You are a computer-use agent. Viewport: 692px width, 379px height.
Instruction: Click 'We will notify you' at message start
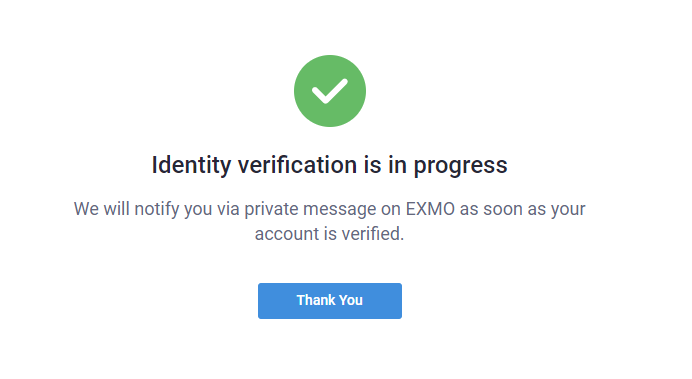coord(143,210)
